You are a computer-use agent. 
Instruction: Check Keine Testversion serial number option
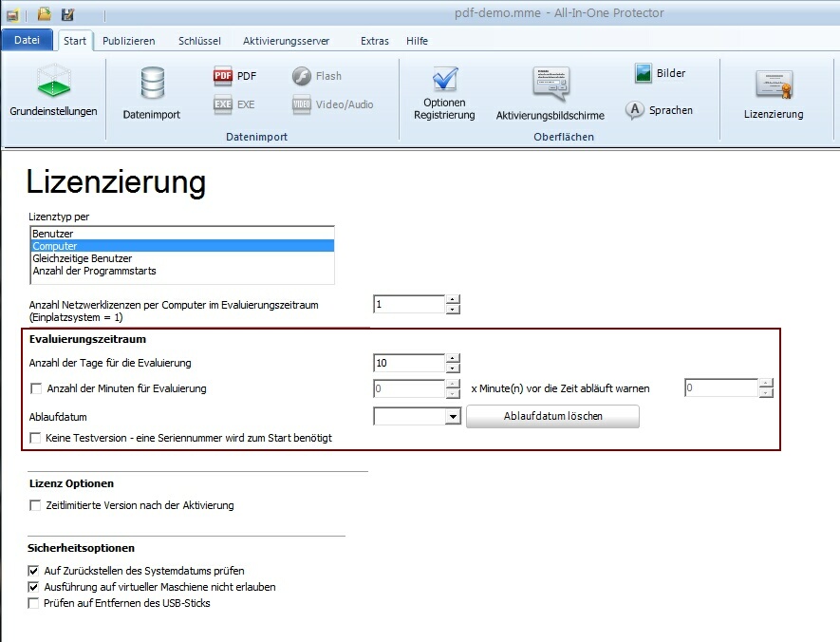[37, 438]
